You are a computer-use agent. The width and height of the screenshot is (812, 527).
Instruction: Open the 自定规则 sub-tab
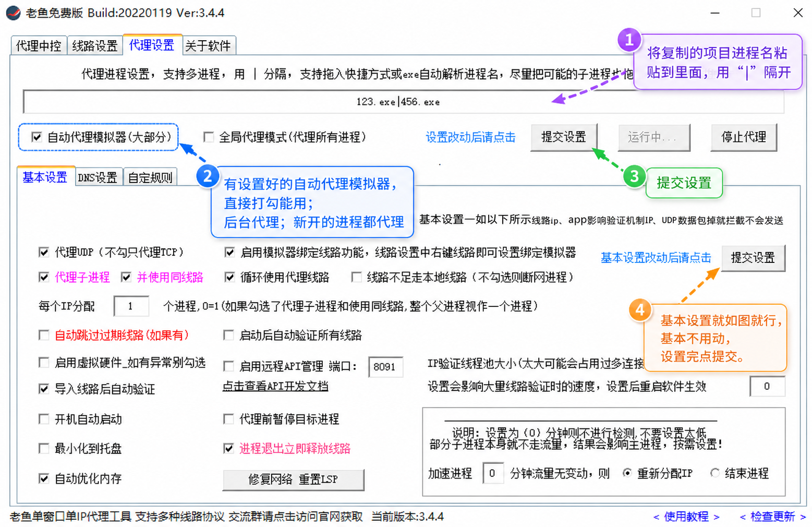pyautogui.click(x=150, y=178)
